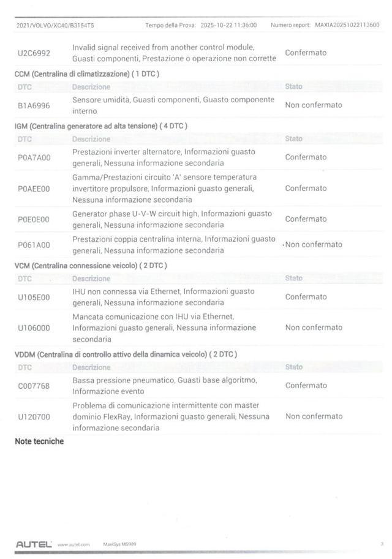Click the U120700 code entry

[34, 416]
